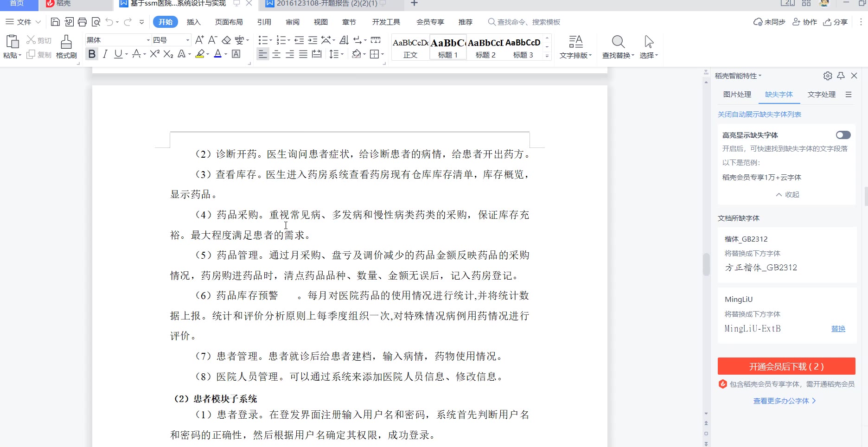868x447 pixels.
Task: Click the 开通会员后下载 red button
Action: click(786, 366)
